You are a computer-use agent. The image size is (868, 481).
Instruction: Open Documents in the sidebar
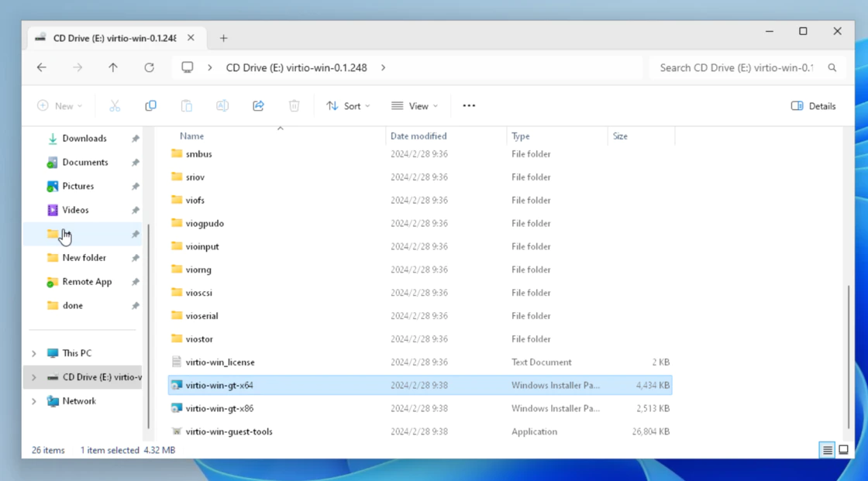84,162
